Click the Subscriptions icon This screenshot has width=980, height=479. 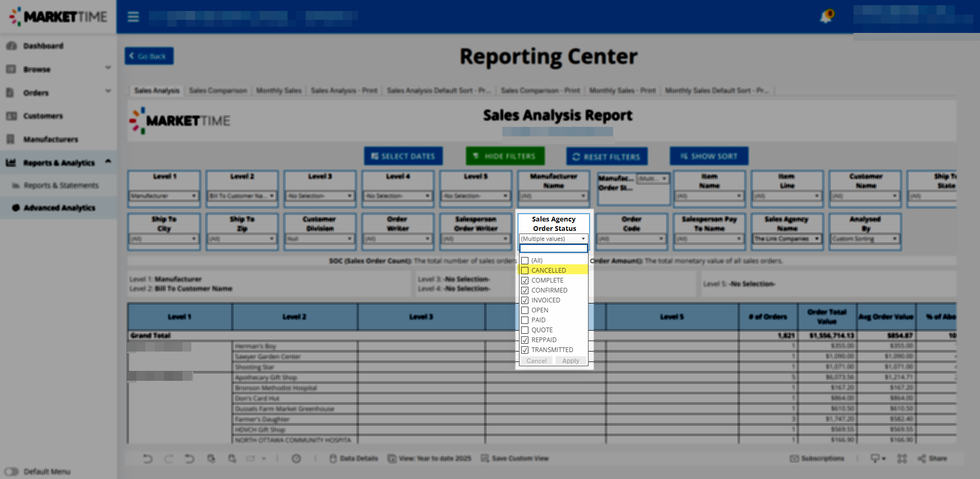794,459
